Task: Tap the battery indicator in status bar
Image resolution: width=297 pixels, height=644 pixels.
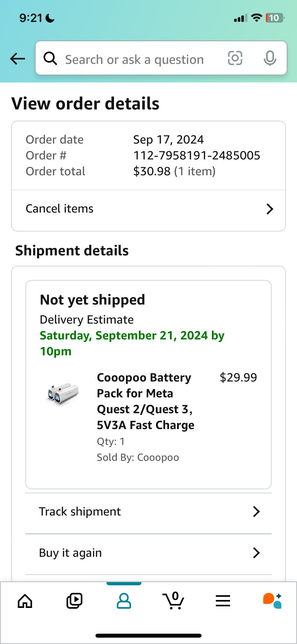Action: point(274,18)
